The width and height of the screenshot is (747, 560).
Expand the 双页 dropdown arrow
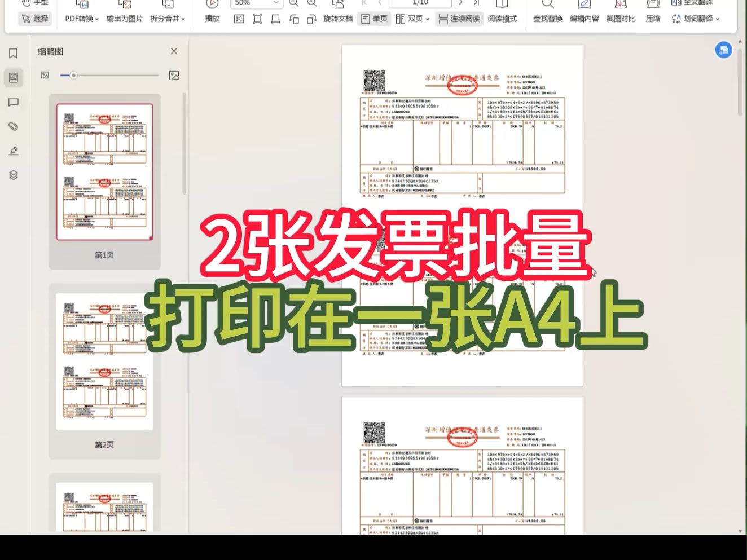[x=428, y=19]
